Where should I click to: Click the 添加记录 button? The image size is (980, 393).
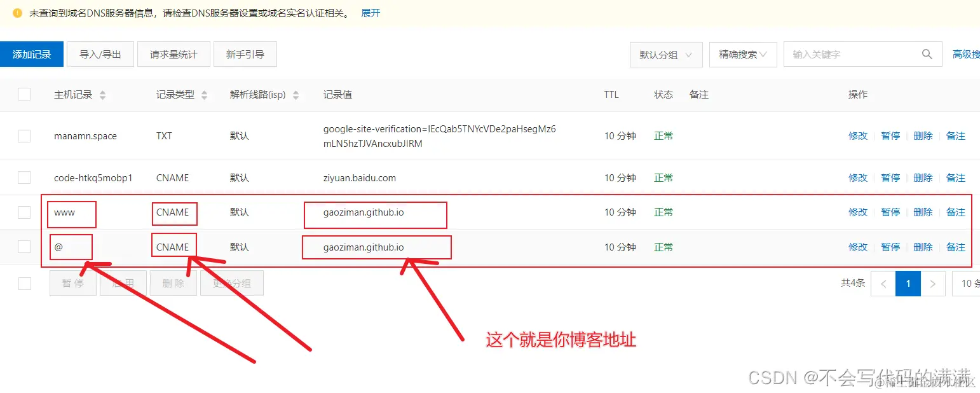pyautogui.click(x=32, y=55)
